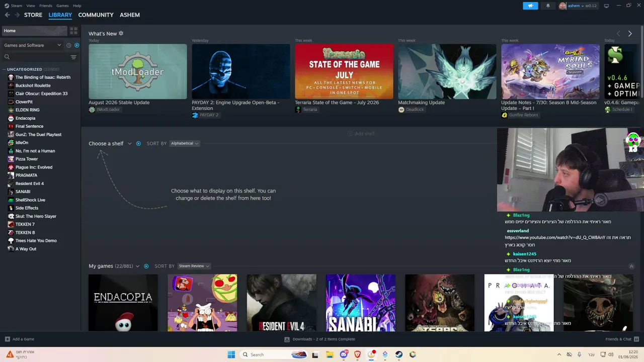Open the Resident Evil 4 game cover
Image resolution: width=644 pixels, height=362 pixels.
tap(282, 303)
